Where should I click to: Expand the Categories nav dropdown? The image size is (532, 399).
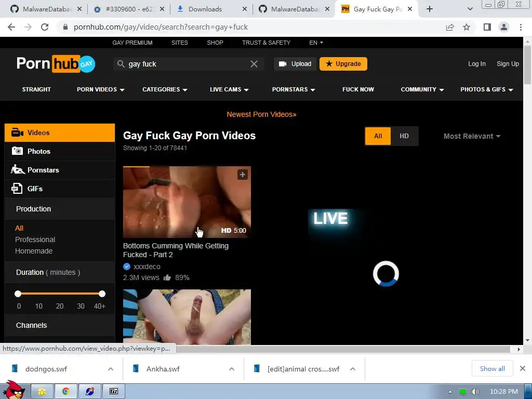(x=165, y=89)
